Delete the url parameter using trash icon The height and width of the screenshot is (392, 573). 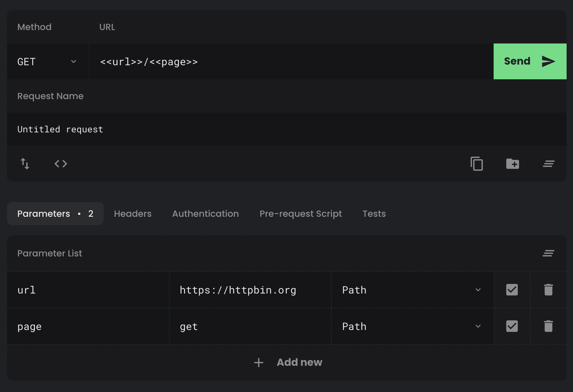pyautogui.click(x=548, y=290)
